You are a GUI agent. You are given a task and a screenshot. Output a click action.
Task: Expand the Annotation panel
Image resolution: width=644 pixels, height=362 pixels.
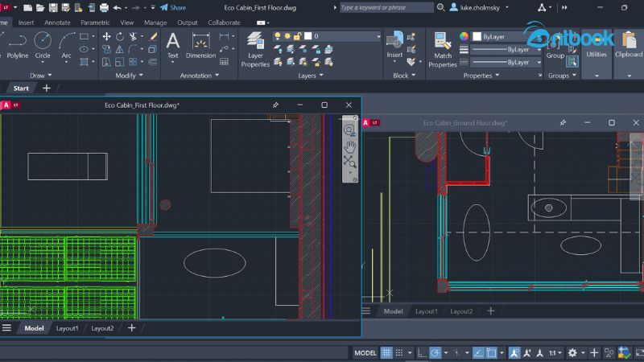(199, 76)
